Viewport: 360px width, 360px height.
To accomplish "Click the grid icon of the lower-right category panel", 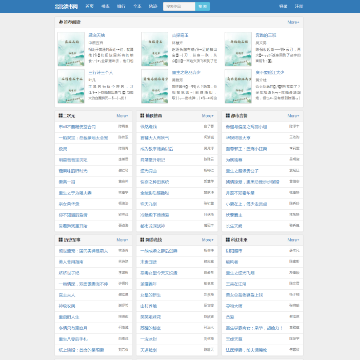I will 228,240.
